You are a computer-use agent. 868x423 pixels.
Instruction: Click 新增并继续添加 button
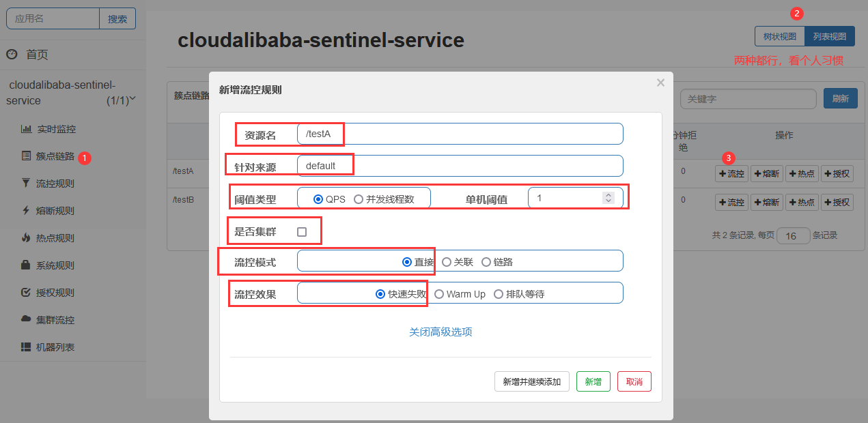(532, 381)
